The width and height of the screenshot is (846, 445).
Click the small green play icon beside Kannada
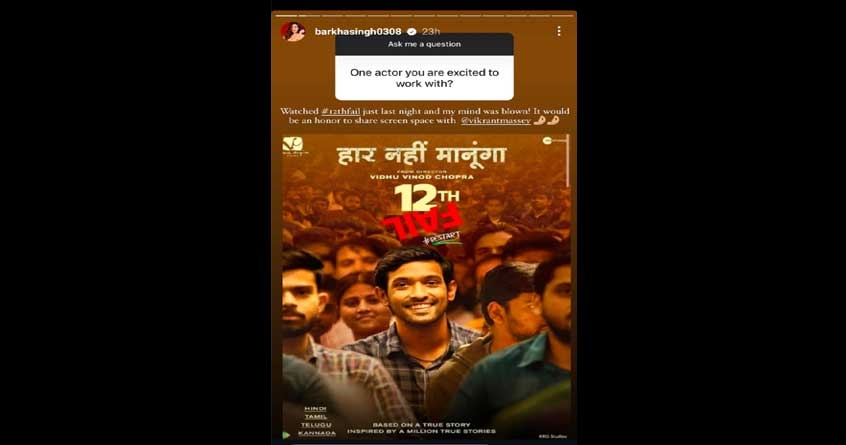(286, 435)
